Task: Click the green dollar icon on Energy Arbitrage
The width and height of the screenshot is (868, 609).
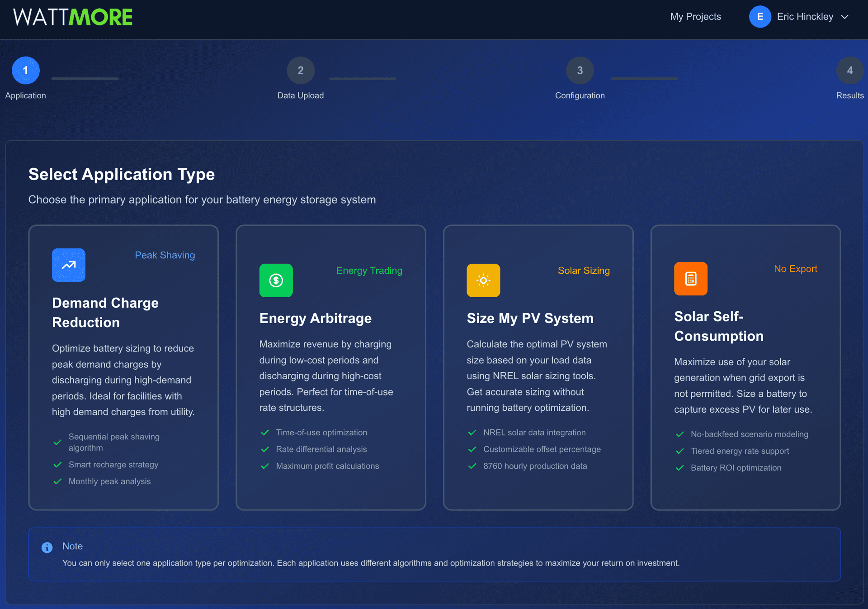Action: pos(276,281)
